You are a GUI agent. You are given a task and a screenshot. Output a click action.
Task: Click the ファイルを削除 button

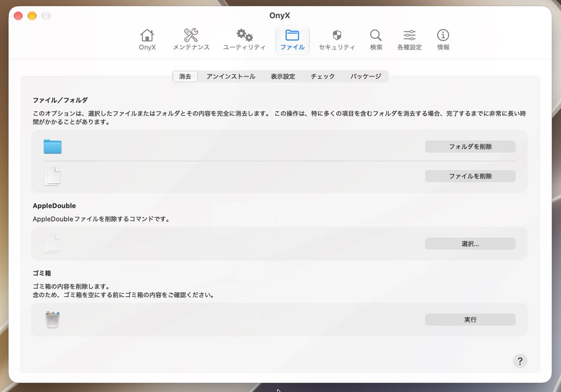tap(470, 176)
